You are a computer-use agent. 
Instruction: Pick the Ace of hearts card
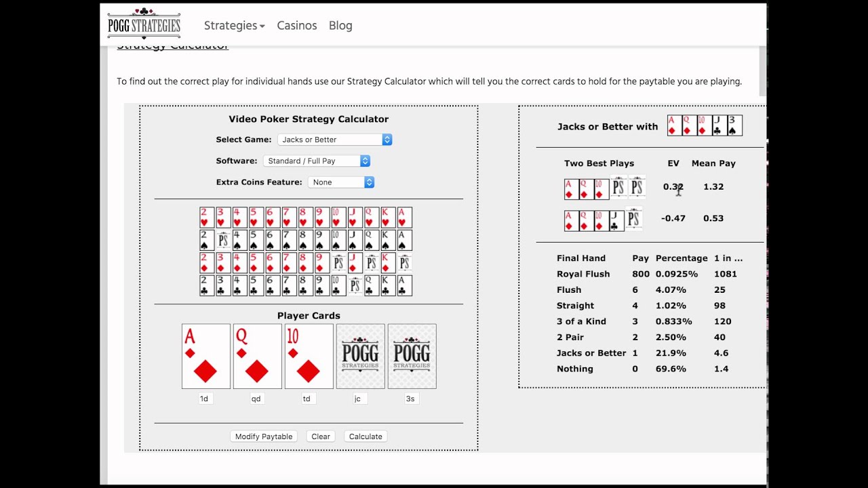coord(404,218)
